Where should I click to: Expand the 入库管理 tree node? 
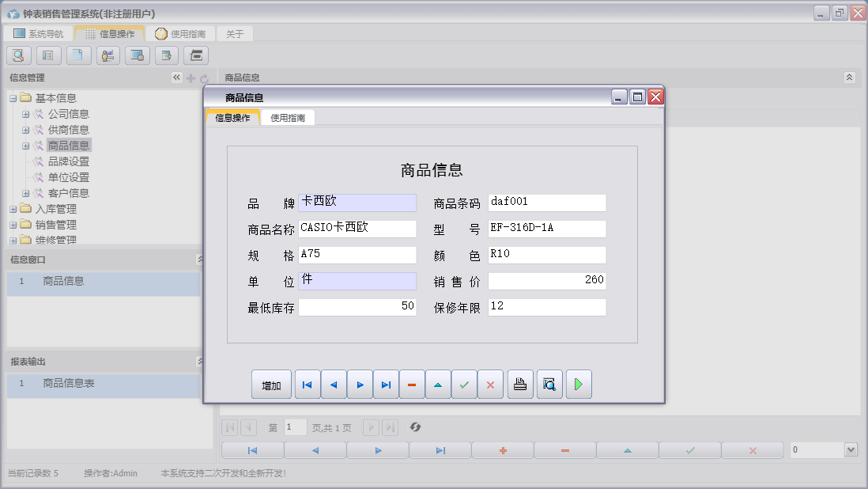pos(13,209)
